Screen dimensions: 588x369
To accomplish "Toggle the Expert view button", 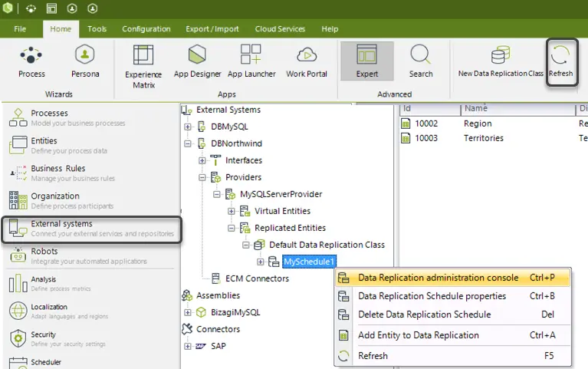I will pyautogui.click(x=367, y=61).
